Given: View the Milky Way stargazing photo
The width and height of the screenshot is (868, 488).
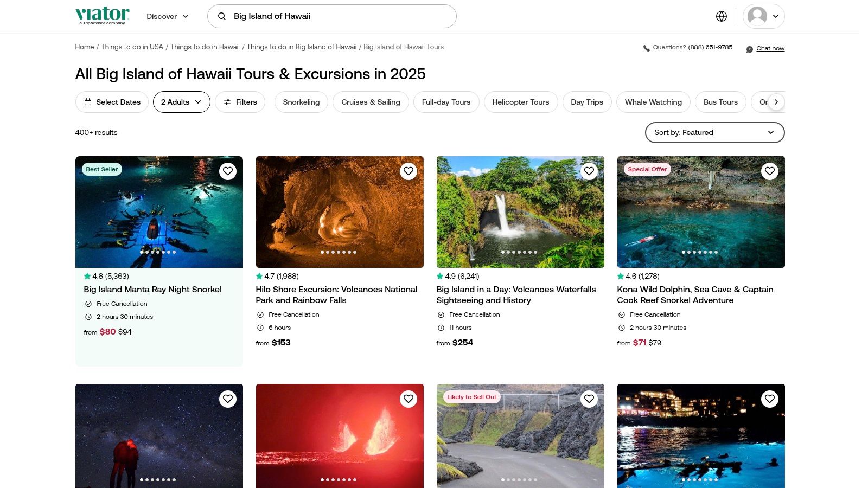Looking at the screenshot, I should point(159,436).
